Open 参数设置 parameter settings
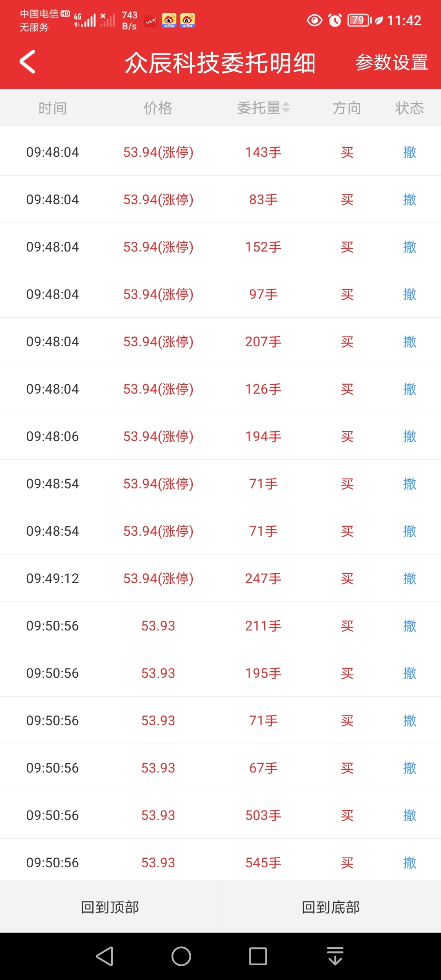 tap(392, 62)
